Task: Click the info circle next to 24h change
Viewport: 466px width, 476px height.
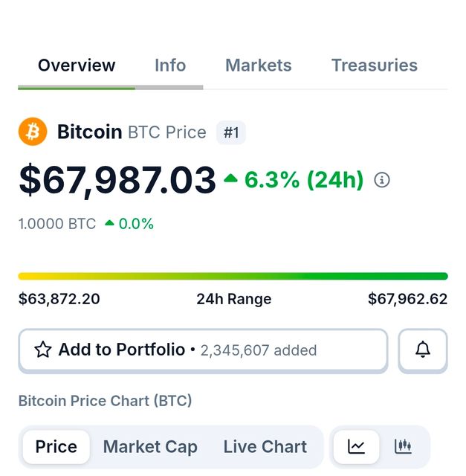Action: point(382,180)
